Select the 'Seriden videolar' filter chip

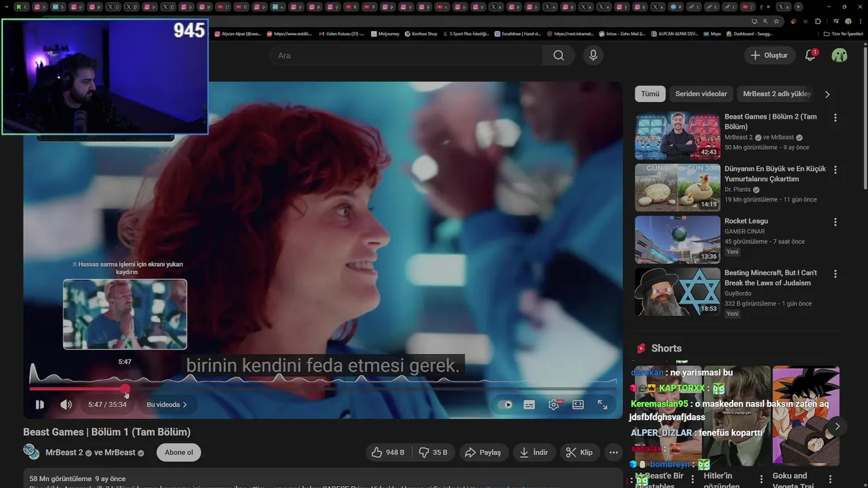pos(701,94)
